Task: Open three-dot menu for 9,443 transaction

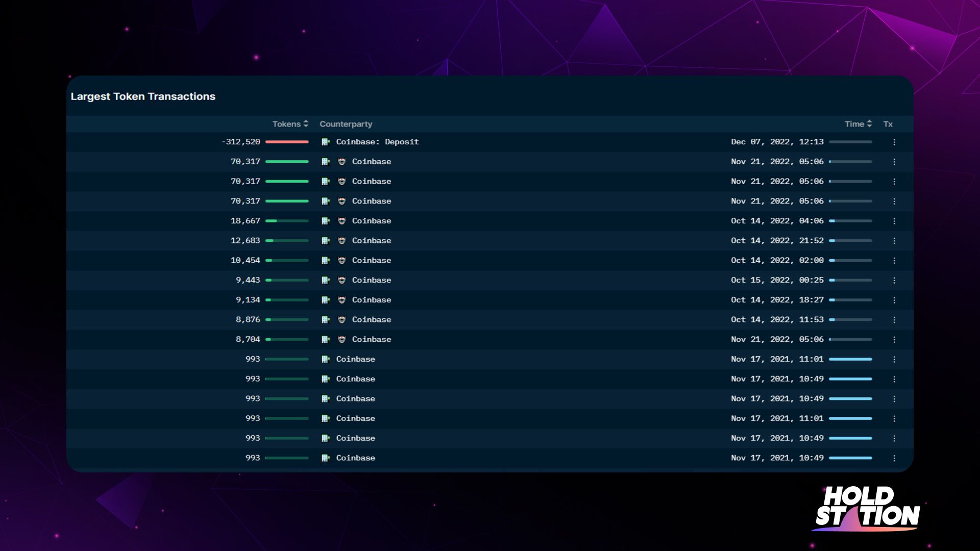Action: point(894,281)
